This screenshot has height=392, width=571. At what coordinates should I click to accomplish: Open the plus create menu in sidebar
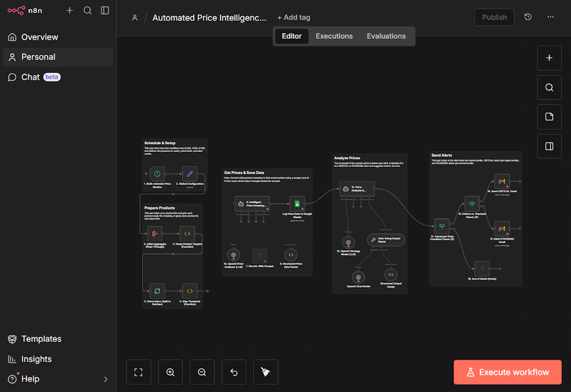(x=70, y=10)
